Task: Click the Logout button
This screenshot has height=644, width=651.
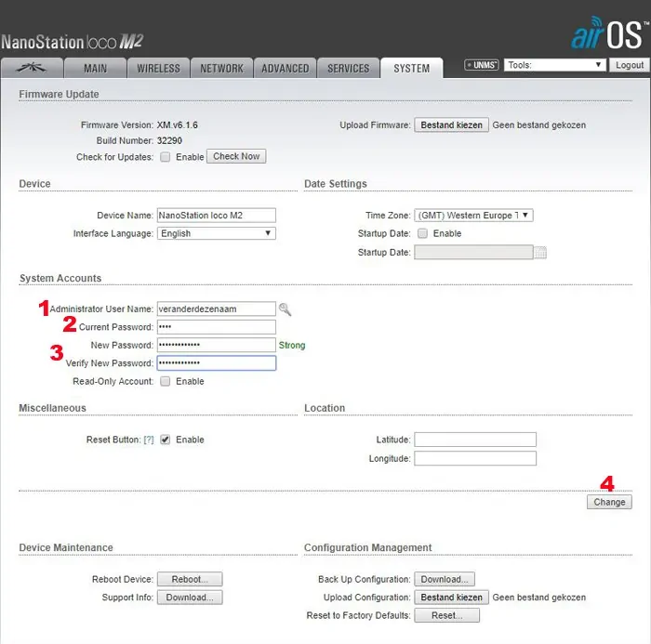Action: point(629,65)
